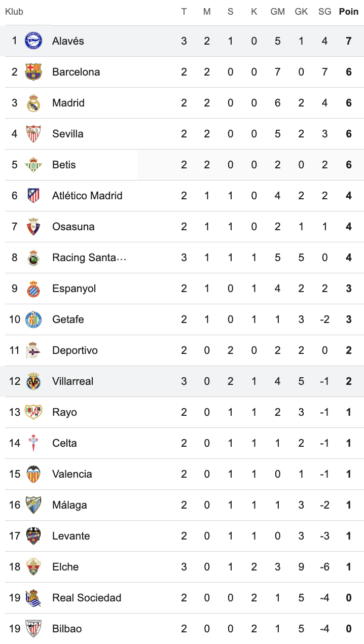
Task: Click the Villarreal yellow badge
Action: click(33, 381)
